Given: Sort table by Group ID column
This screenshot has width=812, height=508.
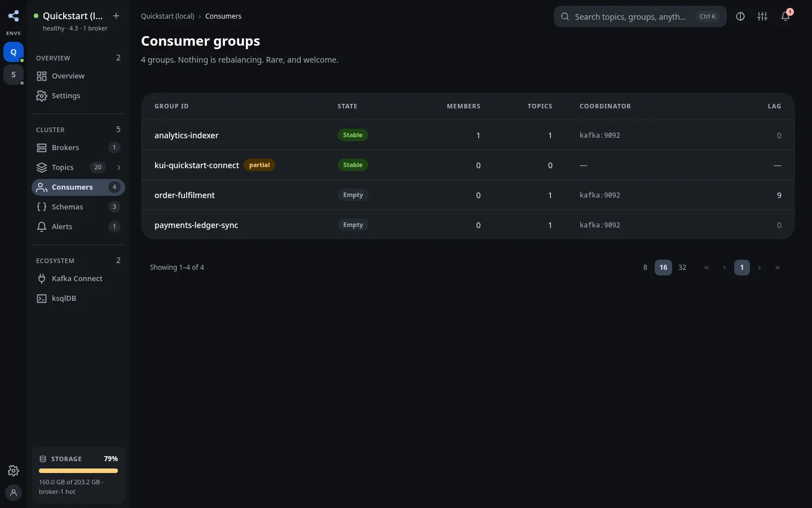Looking at the screenshot, I should point(171,106).
